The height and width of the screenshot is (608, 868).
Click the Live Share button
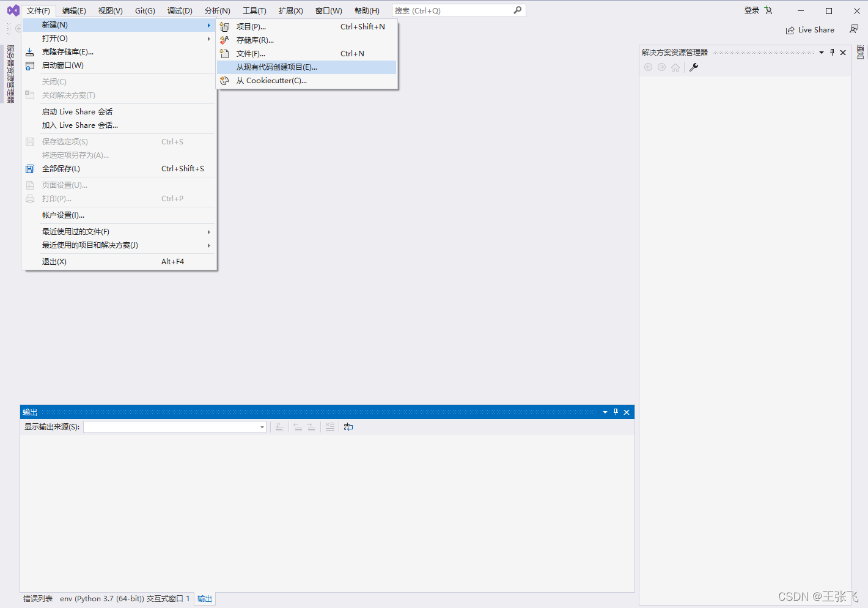(x=810, y=30)
